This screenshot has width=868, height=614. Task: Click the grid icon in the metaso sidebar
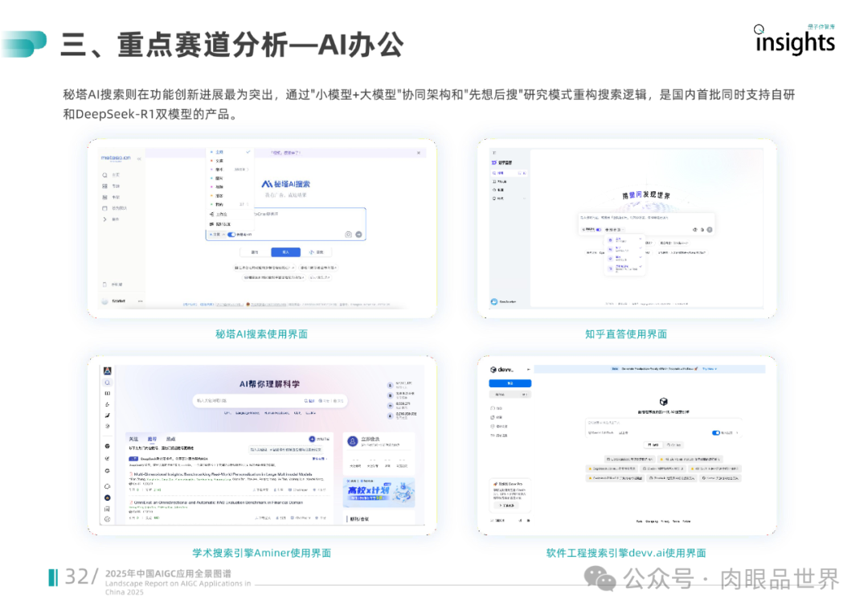pos(104,186)
